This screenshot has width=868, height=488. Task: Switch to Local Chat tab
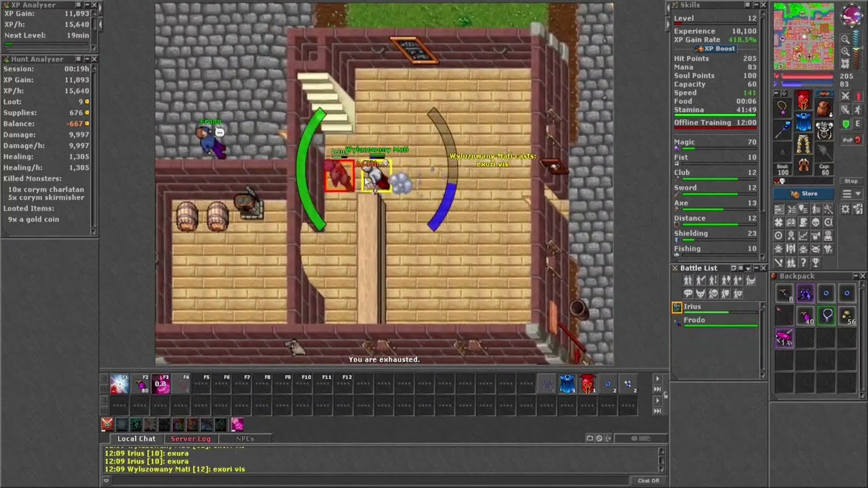tap(136, 439)
